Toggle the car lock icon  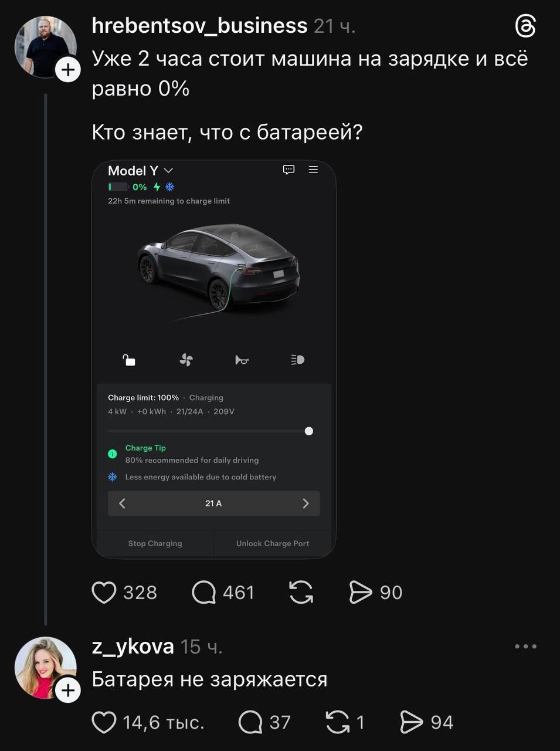pyautogui.click(x=129, y=360)
